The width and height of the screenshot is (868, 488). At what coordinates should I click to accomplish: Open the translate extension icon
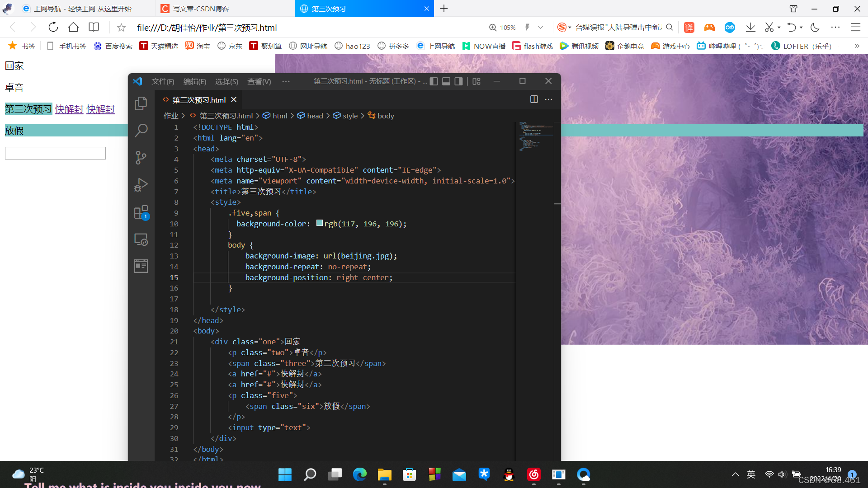[x=689, y=28]
